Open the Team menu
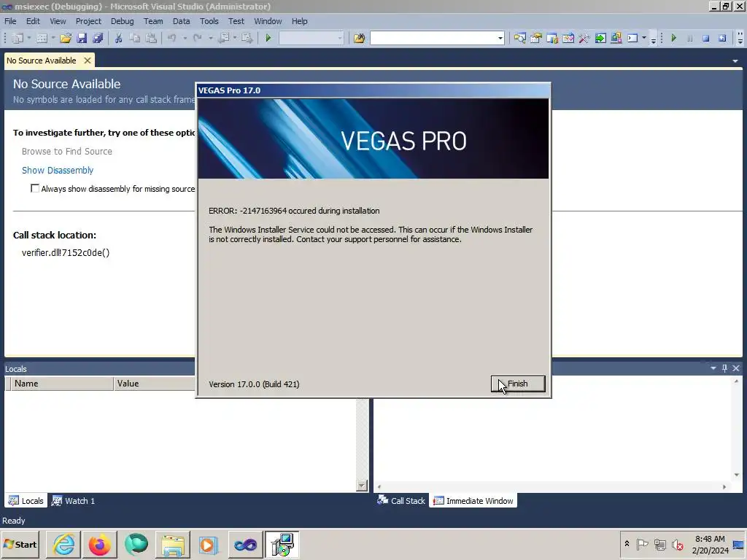This screenshot has height=560, width=747. coord(153,21)
